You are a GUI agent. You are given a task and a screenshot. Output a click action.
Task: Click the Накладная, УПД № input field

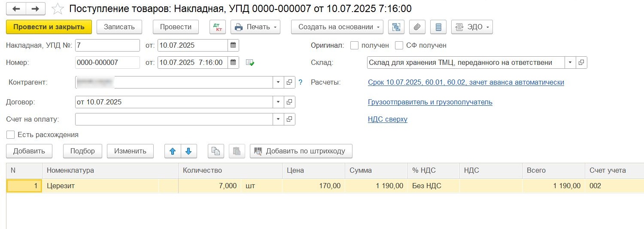pos(107,45)
